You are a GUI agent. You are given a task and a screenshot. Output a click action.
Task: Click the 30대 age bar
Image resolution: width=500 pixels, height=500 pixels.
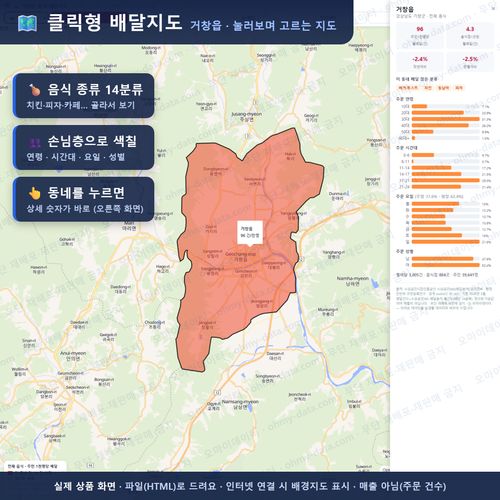(x=446, y=119)
